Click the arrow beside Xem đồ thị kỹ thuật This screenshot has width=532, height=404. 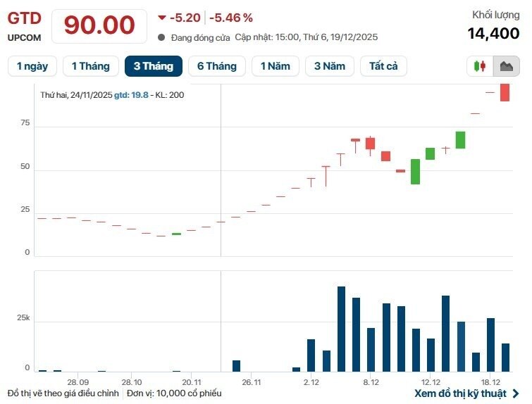(516, 393)
